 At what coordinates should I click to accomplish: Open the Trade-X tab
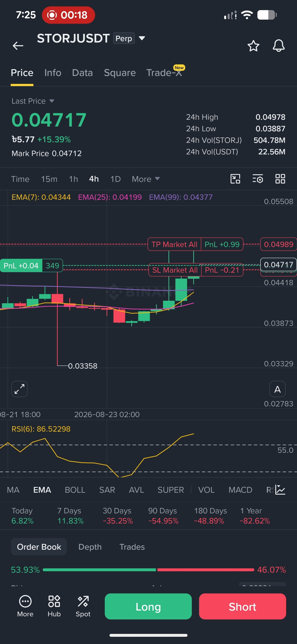(164, 73)
